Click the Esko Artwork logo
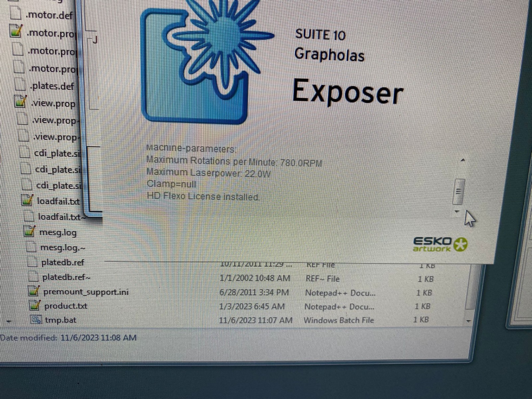Image resolution: width=532 pixels, height=399 pixels. click(440, 244)
